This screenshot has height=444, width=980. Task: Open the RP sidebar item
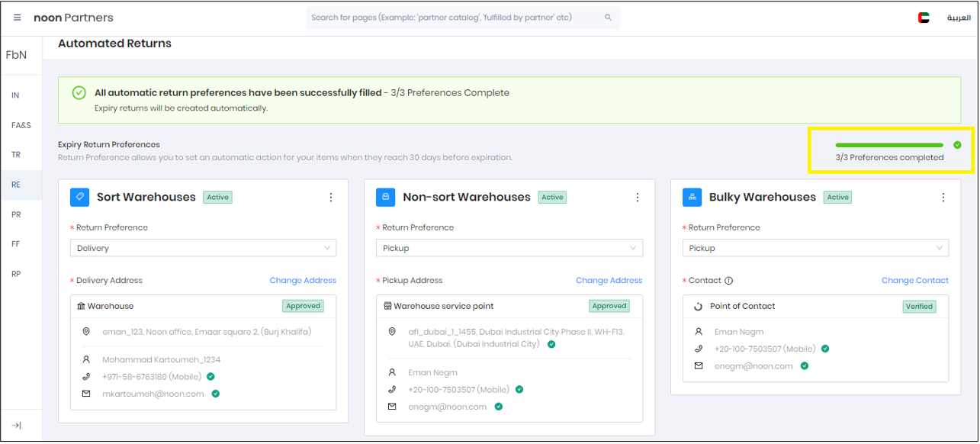pyautogui.click(x=16, y=273)
